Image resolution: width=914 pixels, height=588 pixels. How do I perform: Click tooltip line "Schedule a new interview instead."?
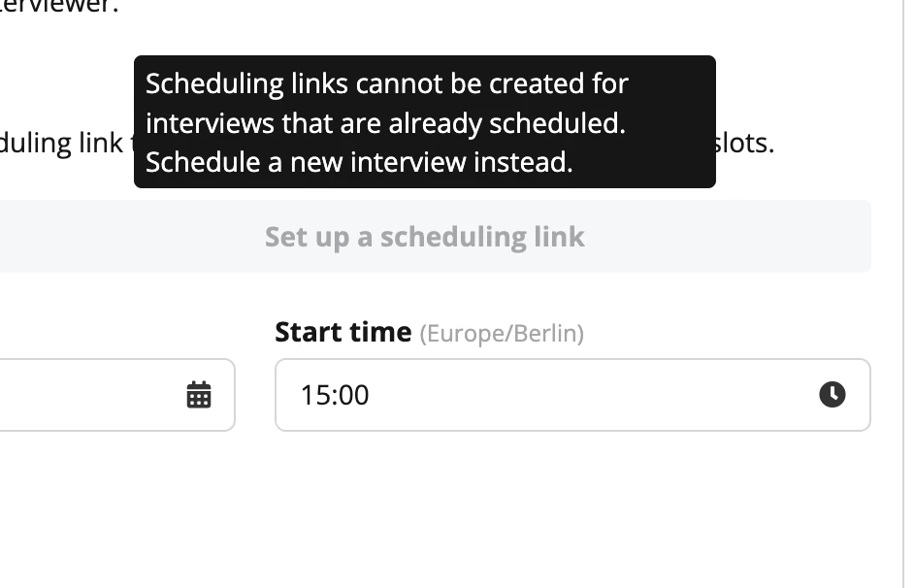[x=359, y=162]
